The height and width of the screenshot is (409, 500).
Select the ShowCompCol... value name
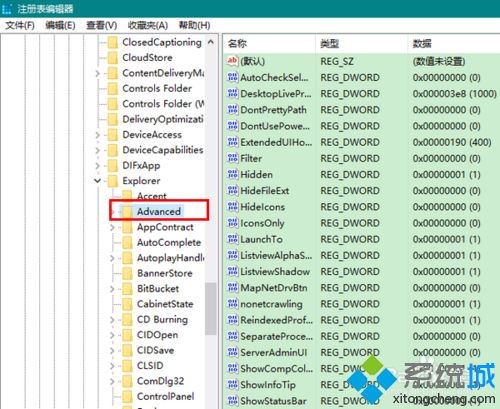tap(277, 369)
